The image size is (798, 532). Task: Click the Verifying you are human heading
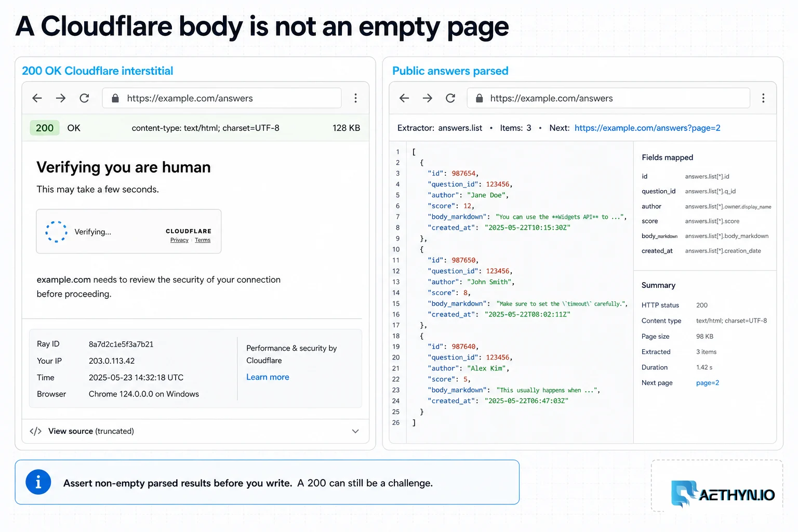click(124, 167)
